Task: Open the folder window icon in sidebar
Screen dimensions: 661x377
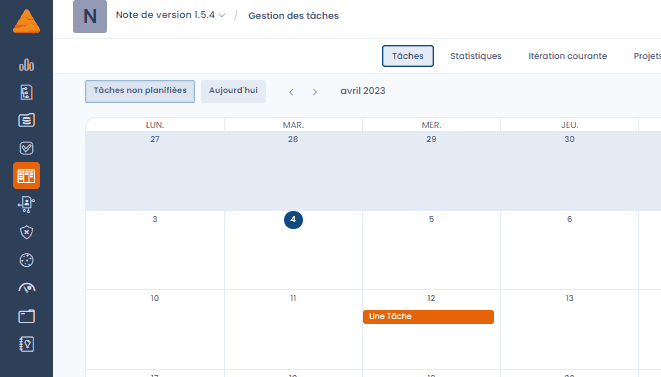Action: point(27,316)
